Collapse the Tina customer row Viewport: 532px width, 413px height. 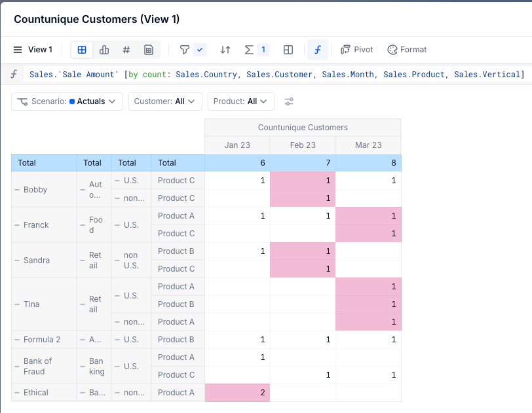click(17, 304)
